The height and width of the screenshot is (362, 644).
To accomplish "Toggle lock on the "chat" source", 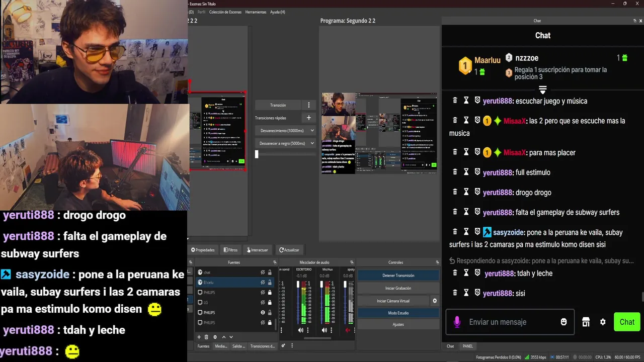I will (270, 272).
